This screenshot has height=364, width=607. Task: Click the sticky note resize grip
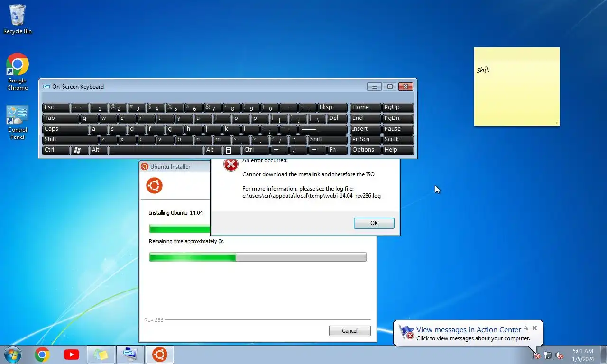click(x=557, y=123)
